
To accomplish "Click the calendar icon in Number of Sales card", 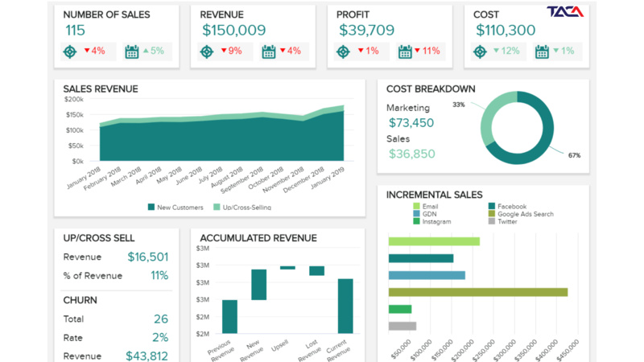I will click(132, 51).
